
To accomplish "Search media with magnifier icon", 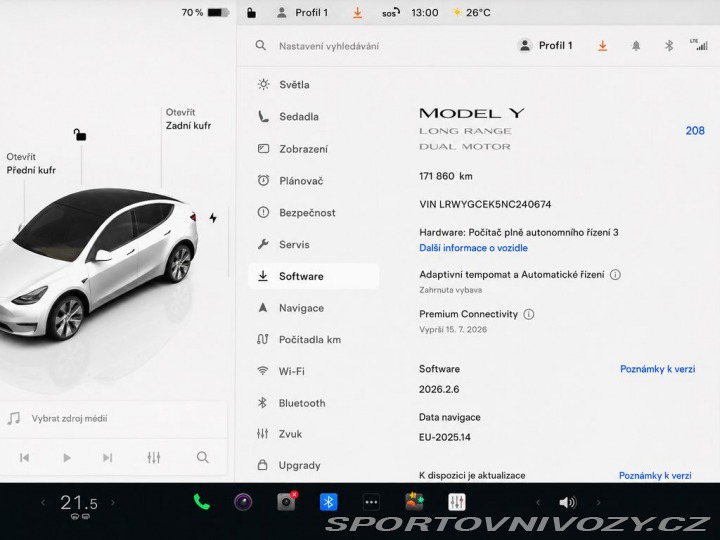I will pos(202,457).
